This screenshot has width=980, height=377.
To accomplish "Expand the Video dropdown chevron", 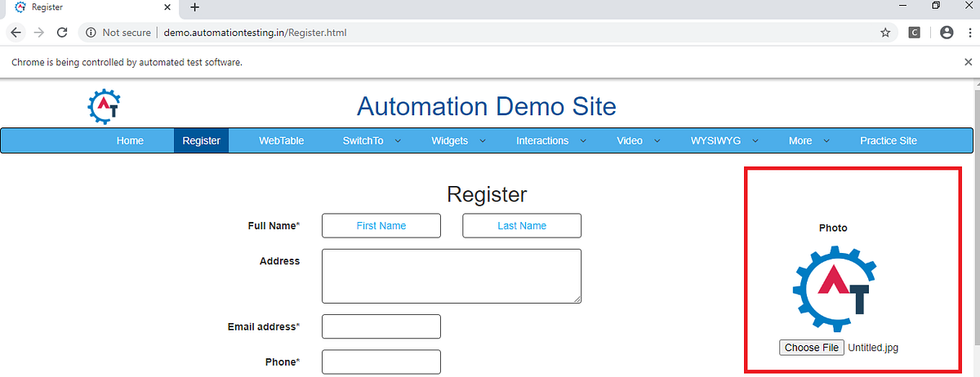I will coord(657,140).
